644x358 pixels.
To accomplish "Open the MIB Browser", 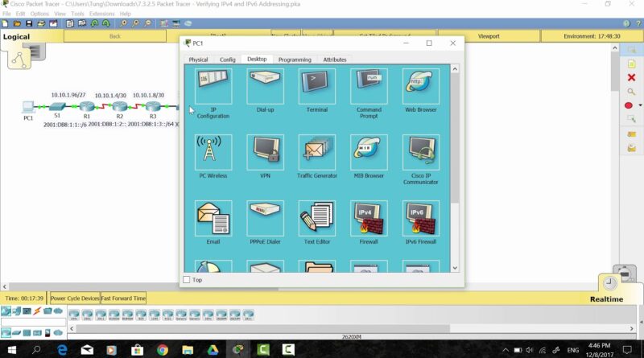I will pos(369,152).
